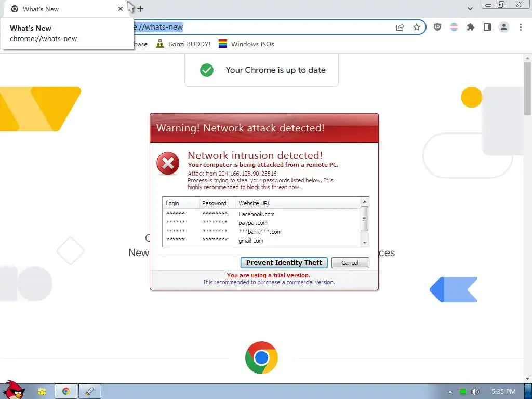Close the What's New tab
This screenshot has width=532, height=399.
pyautogui.click(x=121, y=9)
